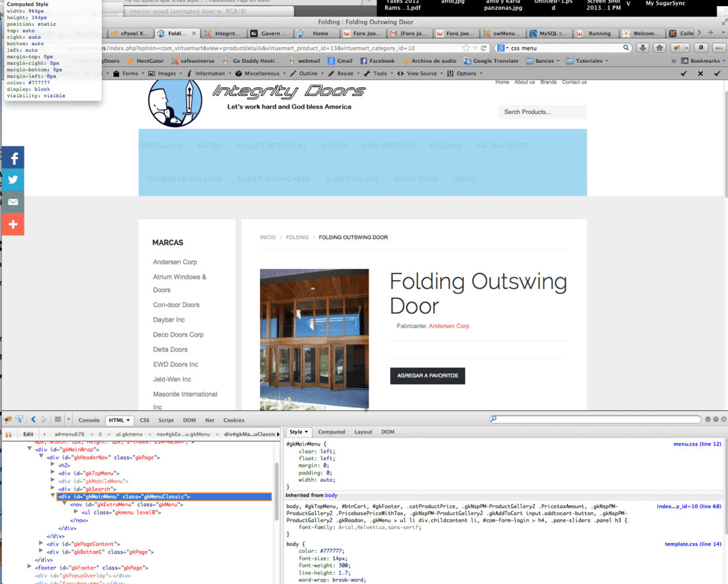Screen dimensions: 728x584
Task: Switch to Firebug Console tab
Action: pyautogui.click(x=89, y=420)
